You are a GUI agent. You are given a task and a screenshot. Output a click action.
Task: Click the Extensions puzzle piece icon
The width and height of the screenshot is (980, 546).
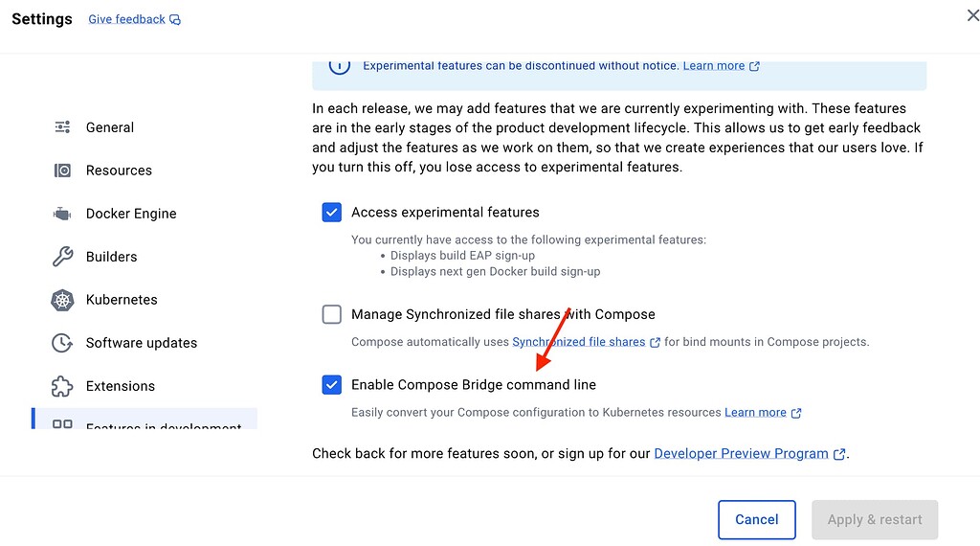coord(62,386)
